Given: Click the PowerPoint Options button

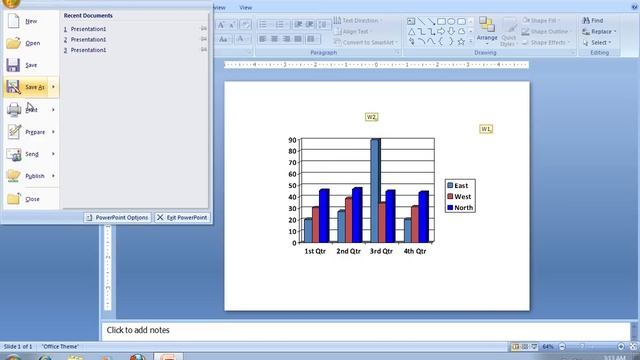Looking at the screenshot, I should [118, 218].
